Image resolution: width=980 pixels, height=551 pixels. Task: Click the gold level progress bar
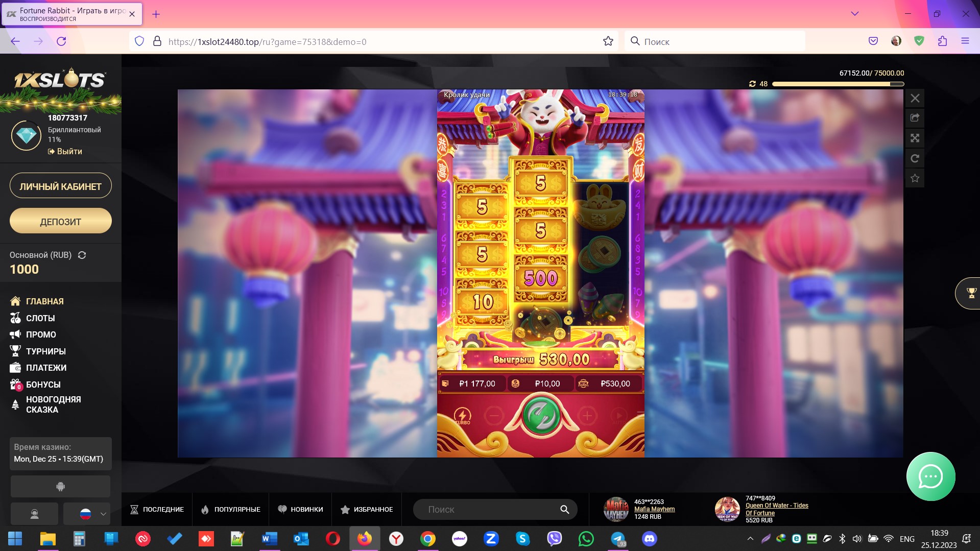[x=838, y=84]
